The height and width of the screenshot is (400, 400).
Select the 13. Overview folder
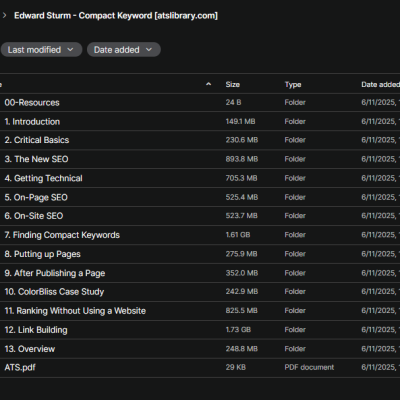point(30,349)
